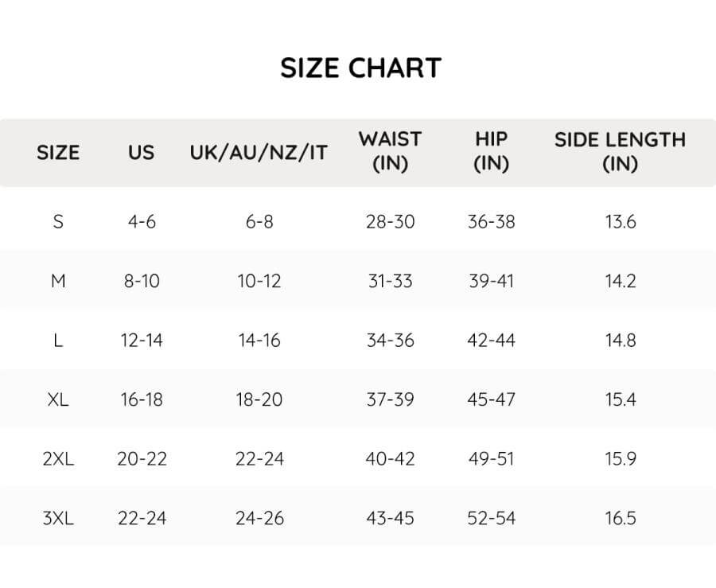Click the WAIST (IN) column header
Screen dimensions: 716x588
tap(390, 151)
